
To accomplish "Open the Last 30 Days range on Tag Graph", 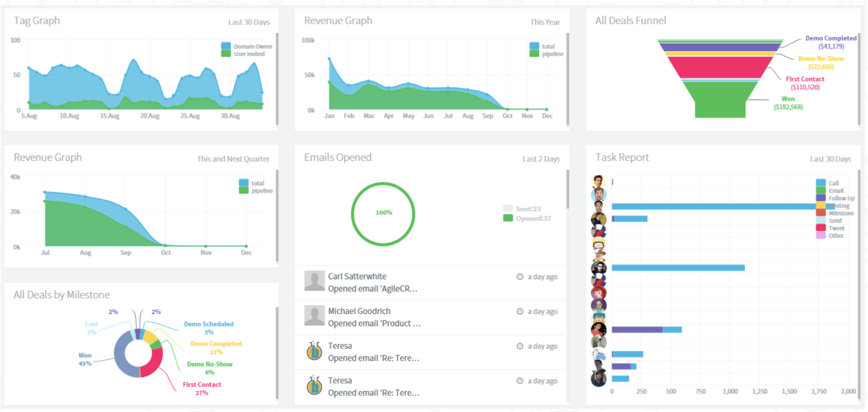I will [249, 22].
